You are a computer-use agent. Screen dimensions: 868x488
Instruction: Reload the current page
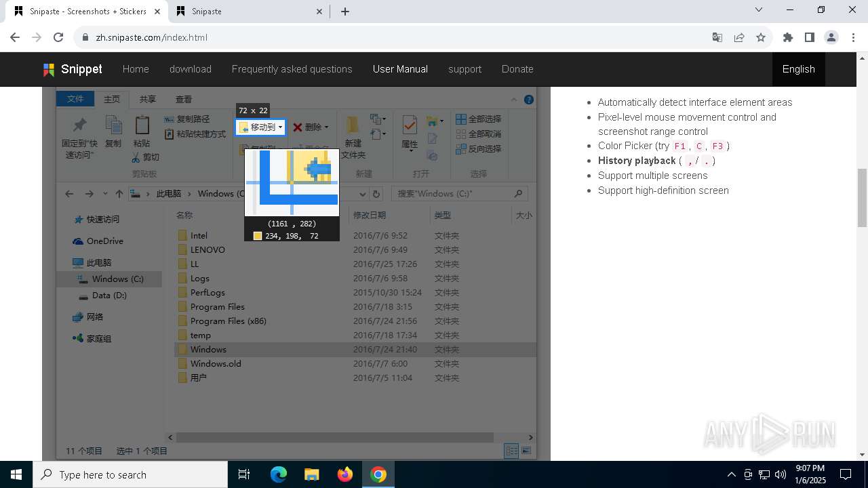pos(58,37)
